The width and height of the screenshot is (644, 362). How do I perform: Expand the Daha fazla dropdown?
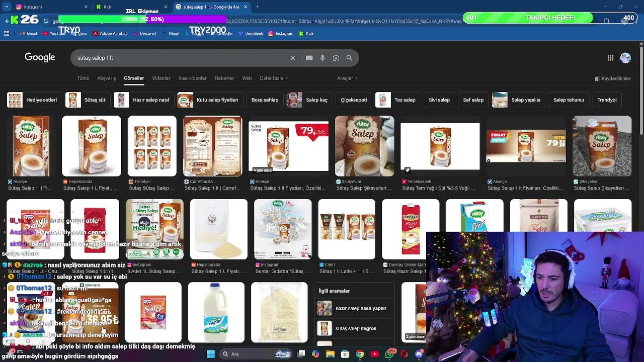pyautogui.click(x=274, y=78)
